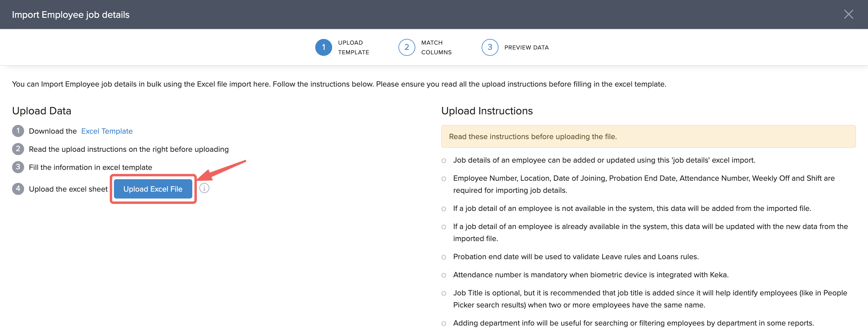Click the info icon beside Upload button

click(204, 188)
